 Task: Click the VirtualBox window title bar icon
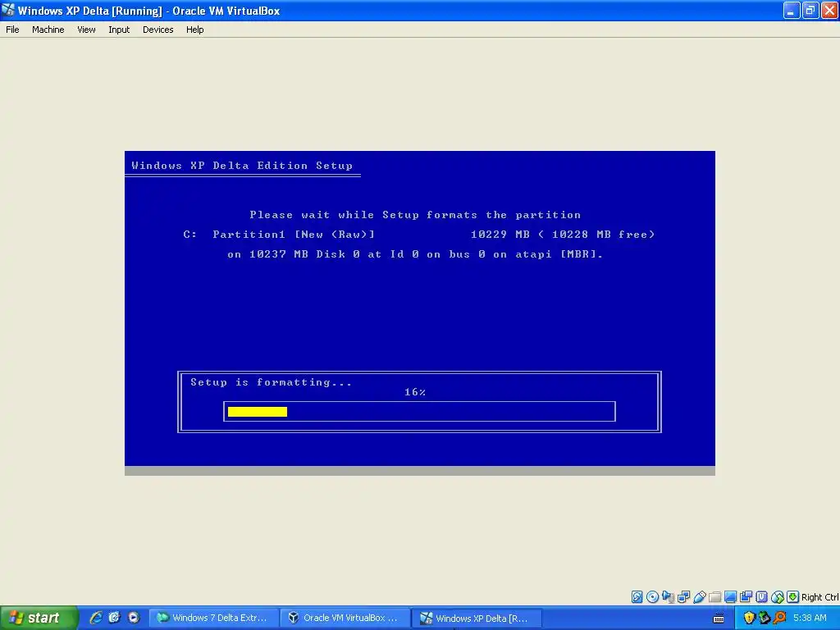coord(8,10)
